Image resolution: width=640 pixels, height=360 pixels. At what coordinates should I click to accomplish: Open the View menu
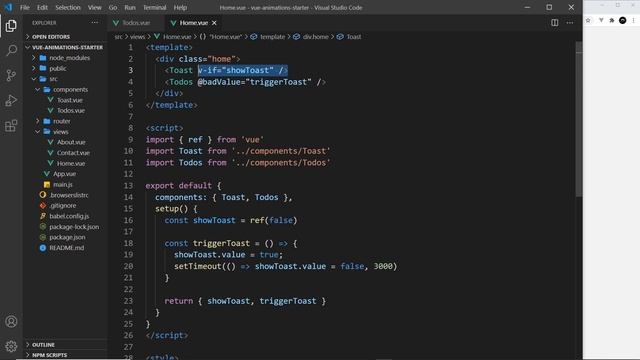tap(95, 7)
